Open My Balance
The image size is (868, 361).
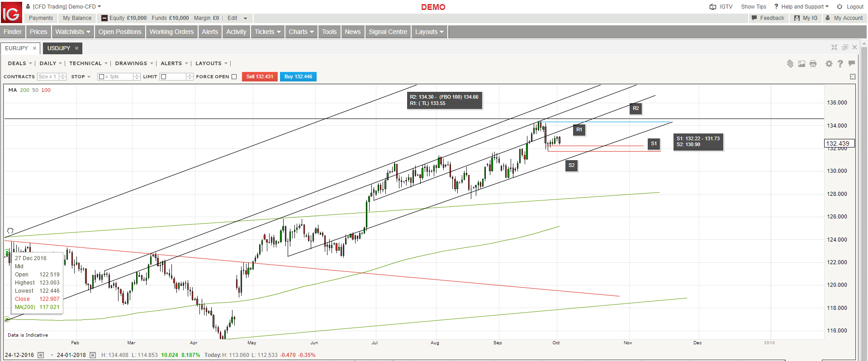(x=77, y=18)
